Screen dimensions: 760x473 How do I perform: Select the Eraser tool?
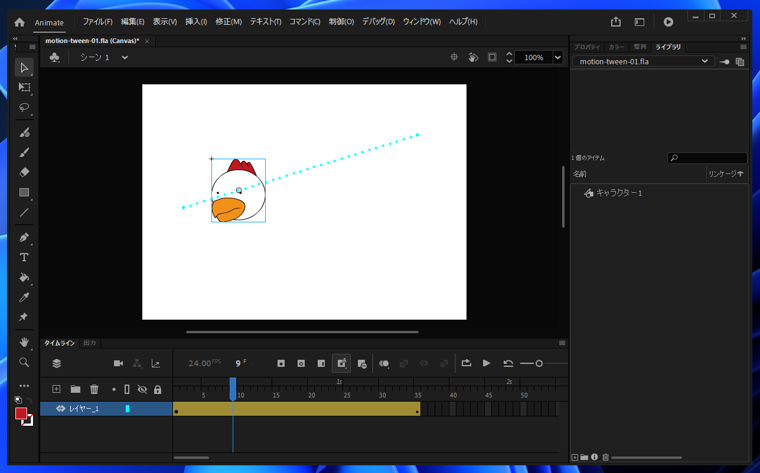pos(24,172)
